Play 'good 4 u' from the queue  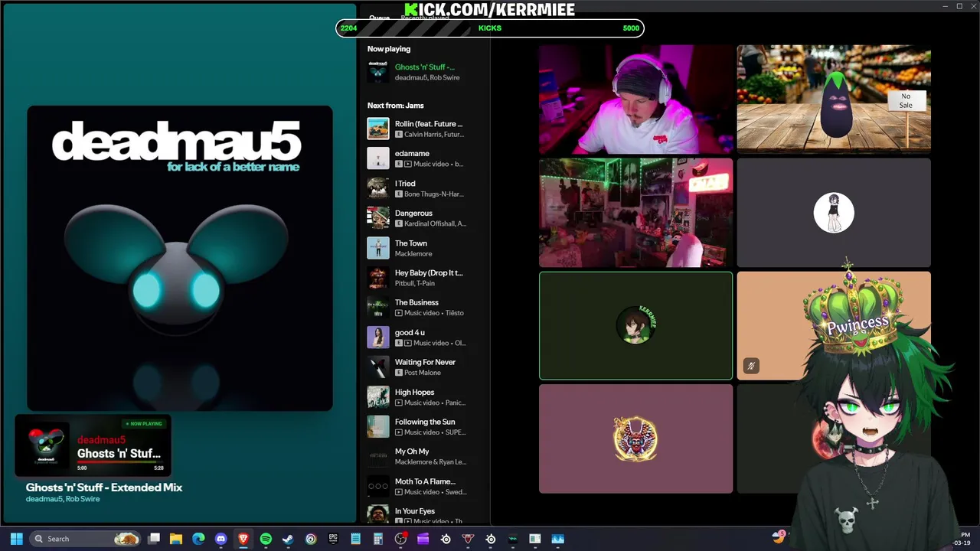pos(424,337)
